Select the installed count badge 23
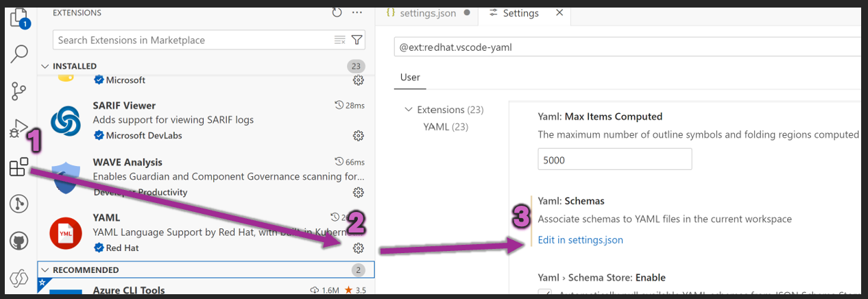The image size is (868, 299). coord(356,66)
